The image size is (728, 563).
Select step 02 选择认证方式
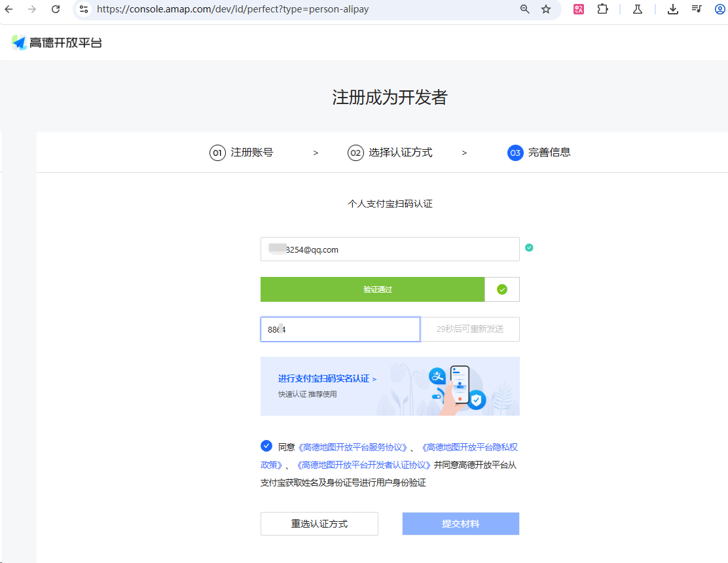coord(390,153)
